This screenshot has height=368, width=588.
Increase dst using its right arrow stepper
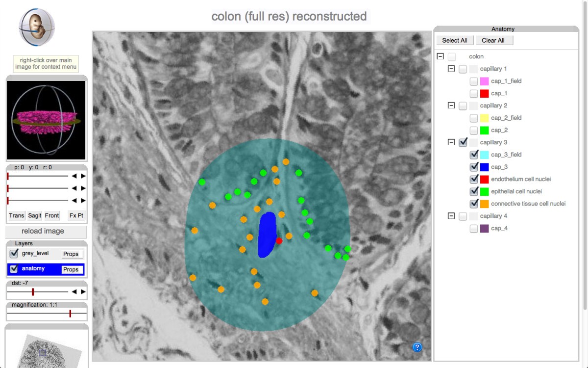tap(83, 291)
